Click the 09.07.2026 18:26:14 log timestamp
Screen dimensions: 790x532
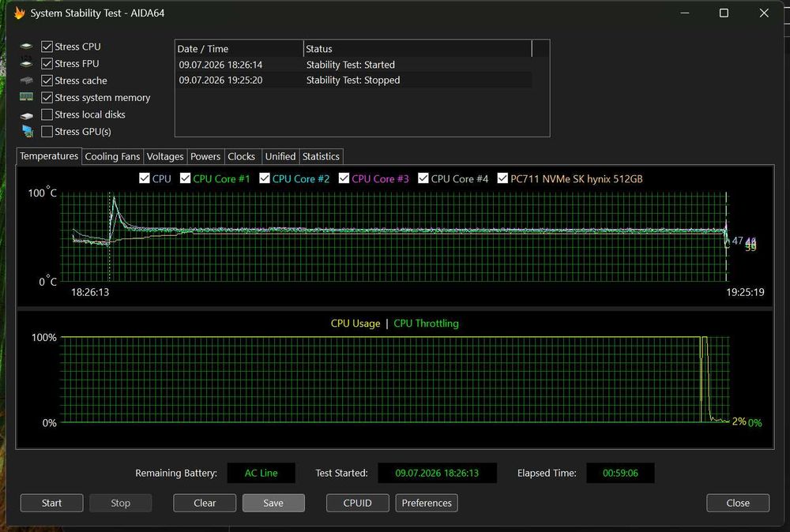click(220, 65)
